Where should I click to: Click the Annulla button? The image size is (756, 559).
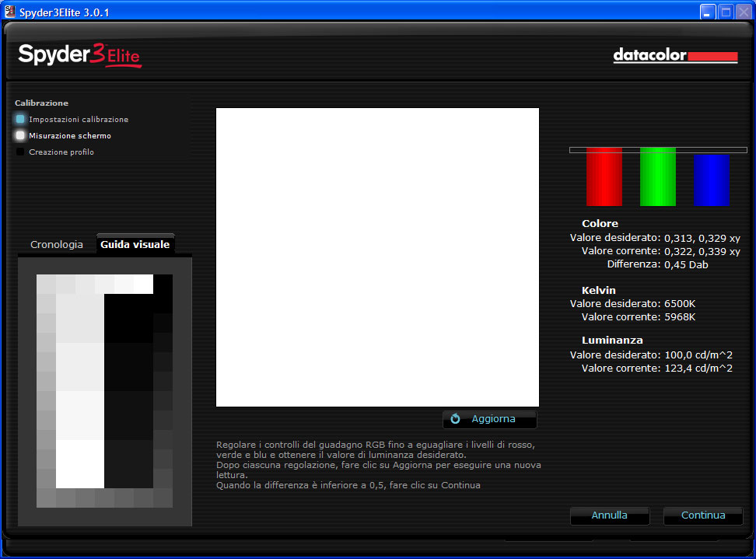click(610, 515)
